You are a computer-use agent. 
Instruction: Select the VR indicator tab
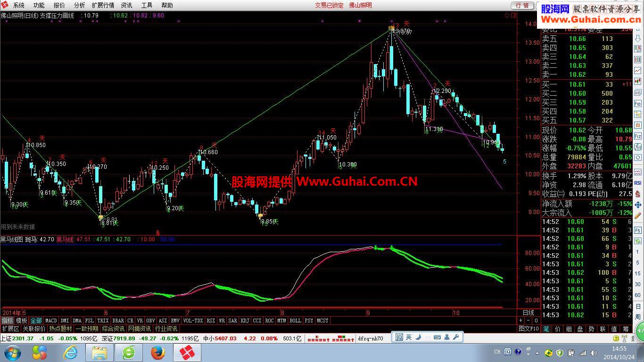140,321
